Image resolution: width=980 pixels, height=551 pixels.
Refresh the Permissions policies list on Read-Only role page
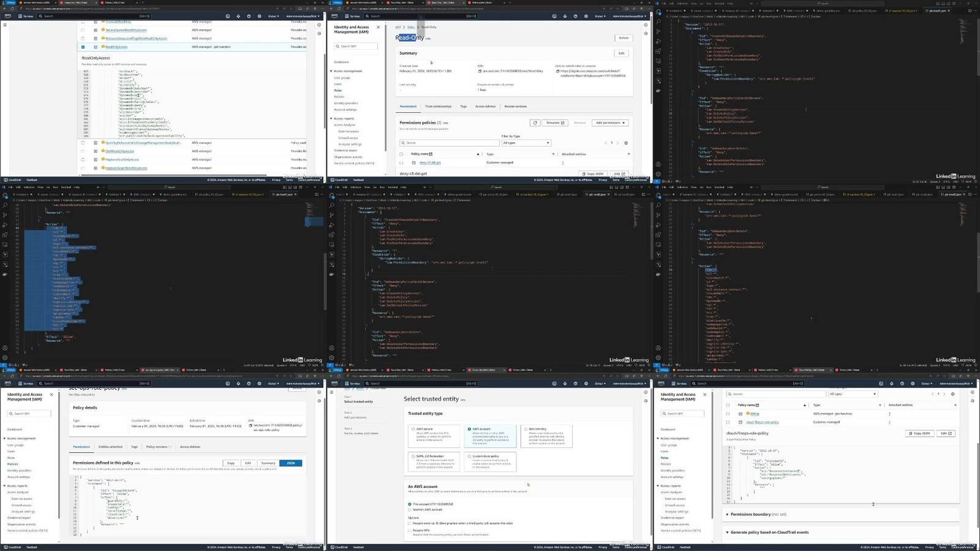point(535,123)
